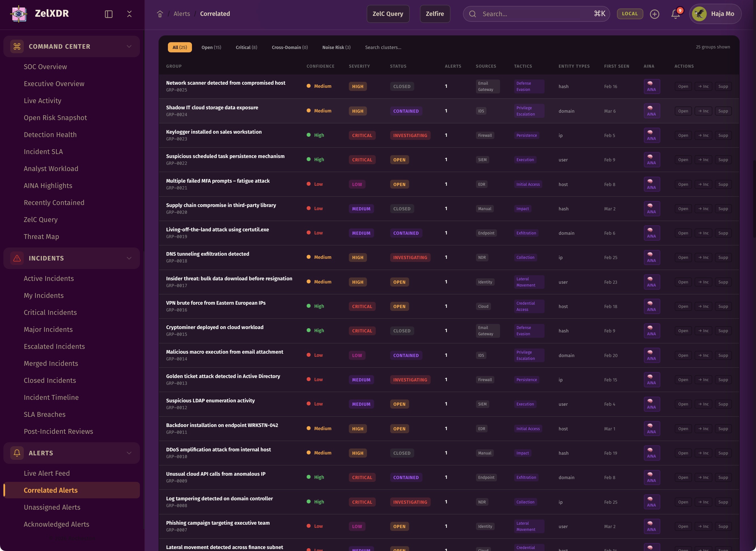This screenshot has height=551, width=756.
Task: Filter by Noise Risk (3) tab
Action: tap(336, 47)
